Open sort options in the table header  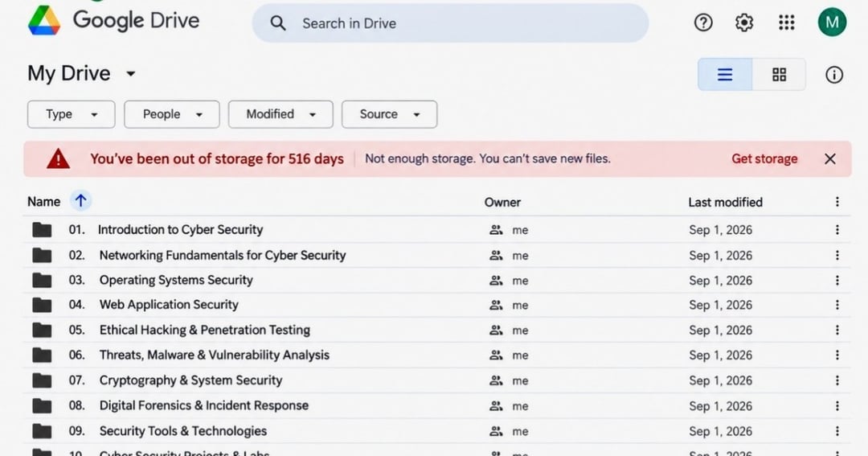[x=837, y=202]
